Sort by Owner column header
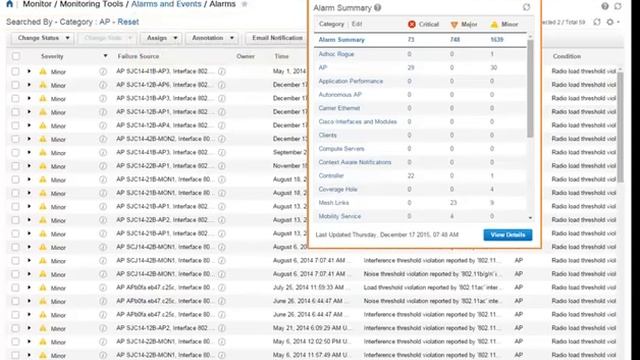 point(245,56)
